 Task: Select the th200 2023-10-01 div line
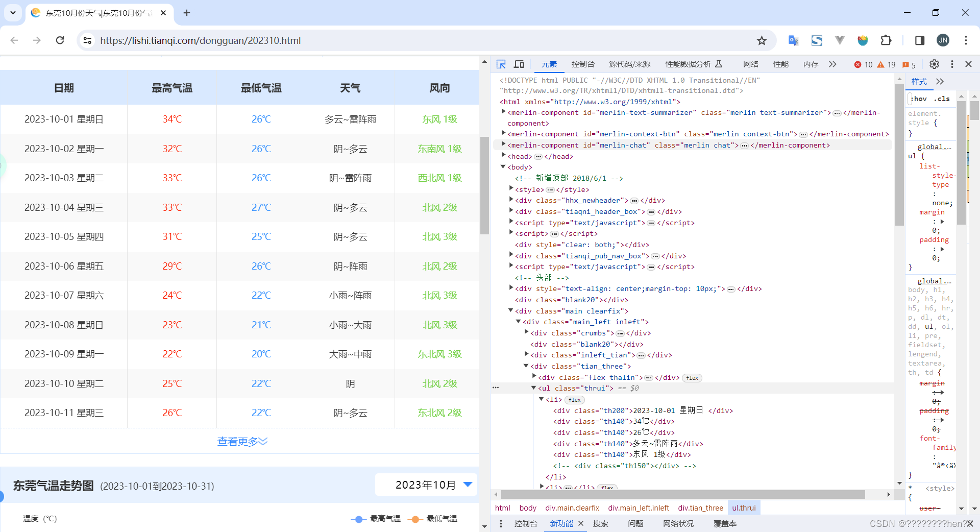pyautogui.click(x=643, y=410)
